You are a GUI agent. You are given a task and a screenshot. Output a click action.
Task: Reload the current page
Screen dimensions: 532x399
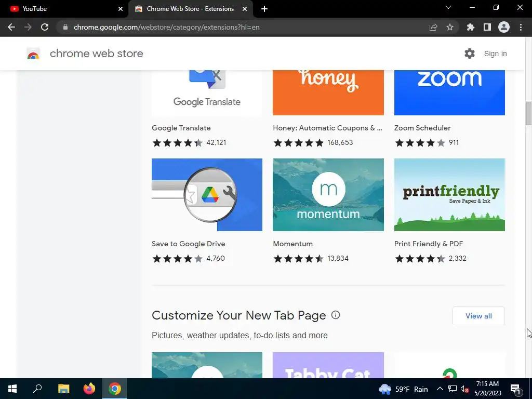(45, 27)
